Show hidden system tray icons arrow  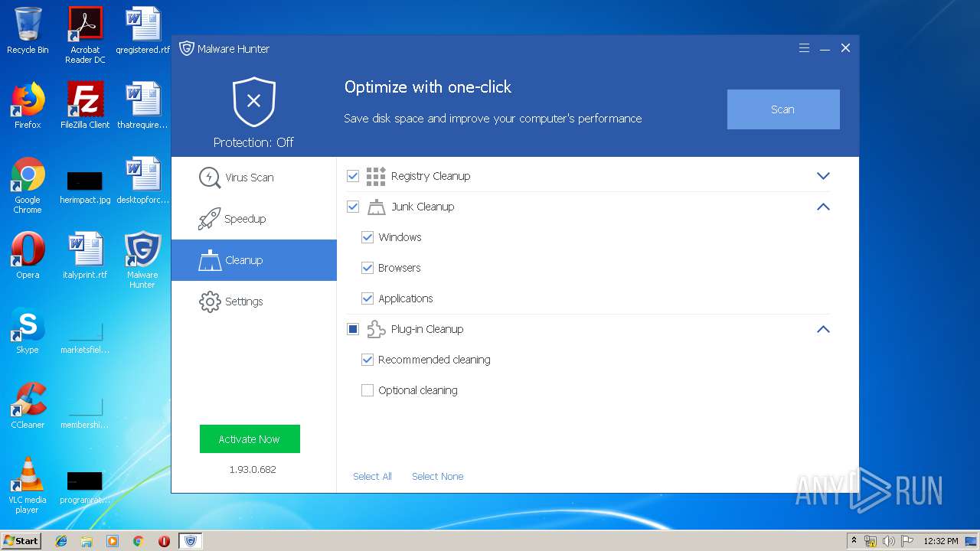pos(854,541)
